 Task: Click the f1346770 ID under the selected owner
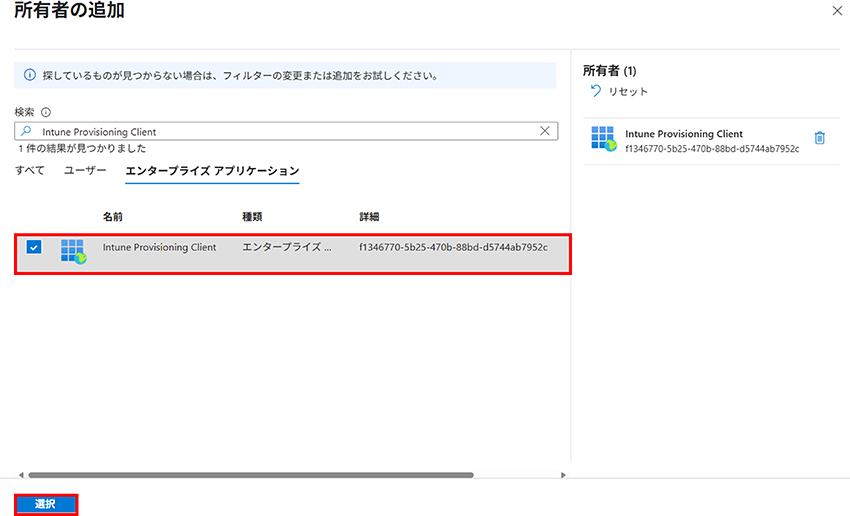pyautogui.click(x=712, y=149)
